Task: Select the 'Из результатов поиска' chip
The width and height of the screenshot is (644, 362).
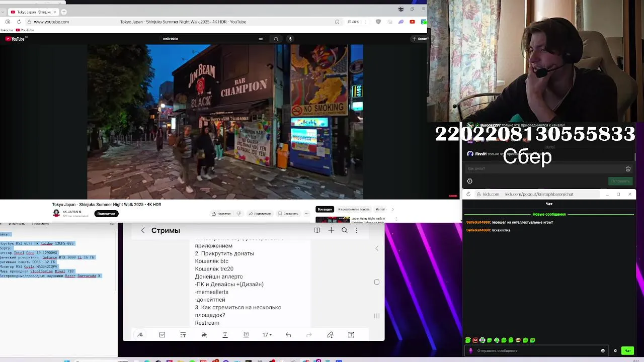Action: (x=354, y=209)
